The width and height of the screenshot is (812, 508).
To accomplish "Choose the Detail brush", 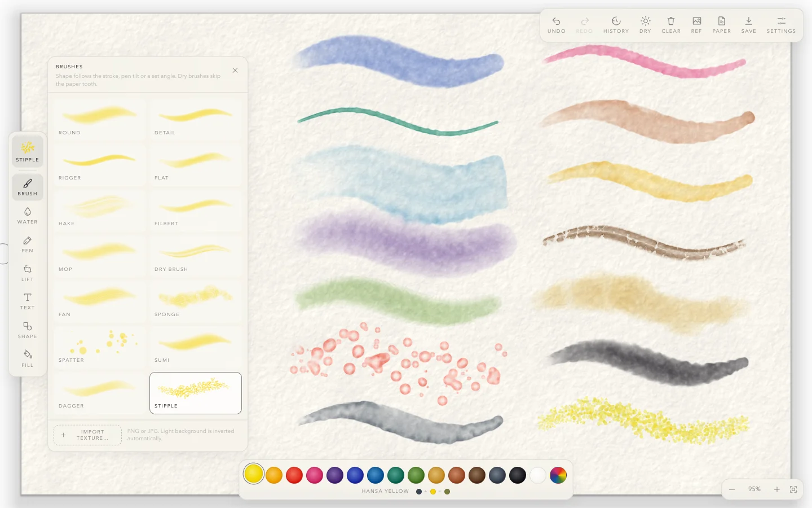I will coord(196,119).
